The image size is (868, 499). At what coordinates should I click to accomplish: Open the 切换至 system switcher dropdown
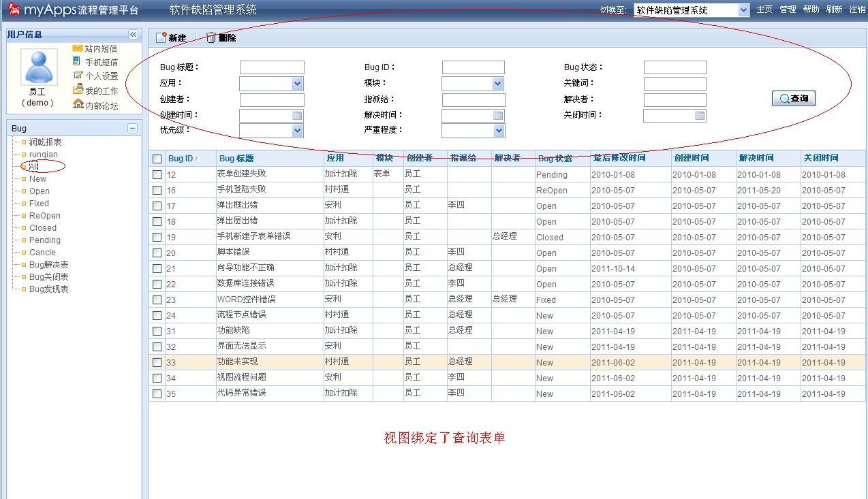(743, 10)
